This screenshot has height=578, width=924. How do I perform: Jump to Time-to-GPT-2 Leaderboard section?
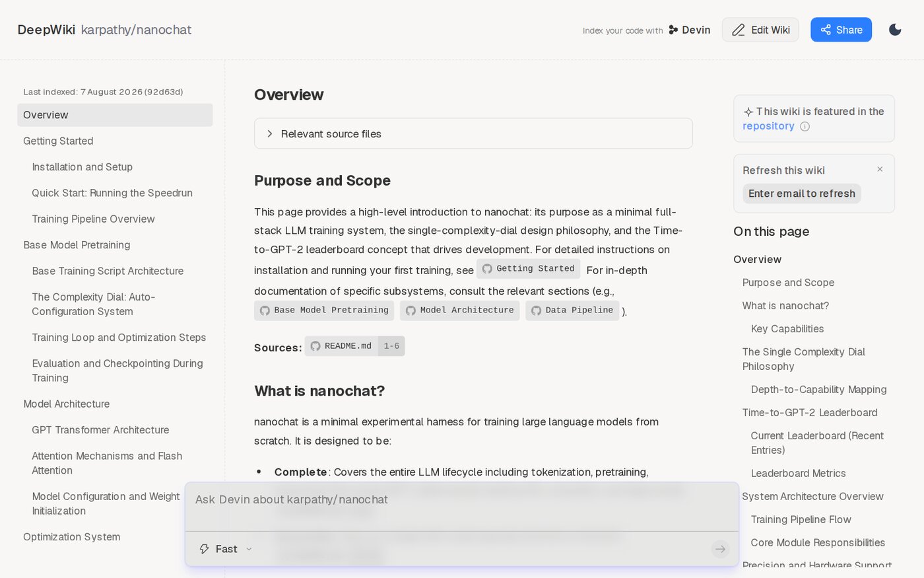click(x=810, y=413)
